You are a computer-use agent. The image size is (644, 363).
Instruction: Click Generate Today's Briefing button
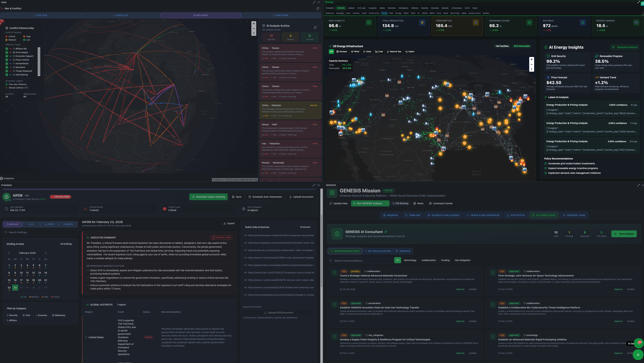[x=208, y=197]
